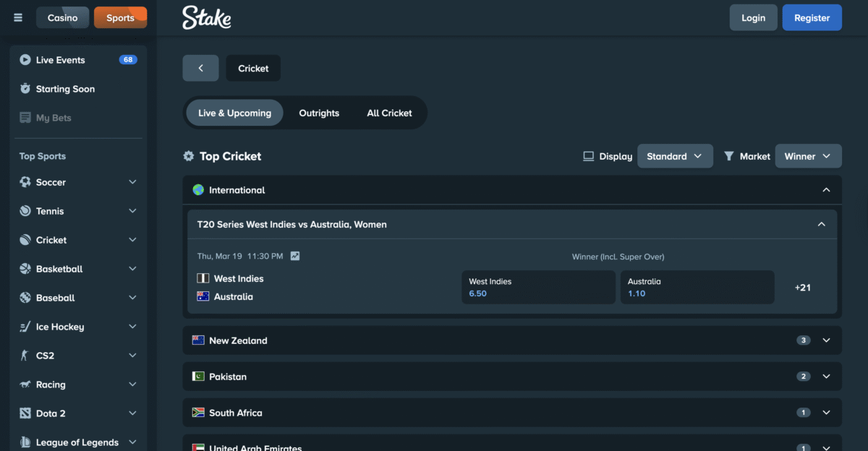
Task: Click the West Indies flag icon
Action: (x=203, y=278)
